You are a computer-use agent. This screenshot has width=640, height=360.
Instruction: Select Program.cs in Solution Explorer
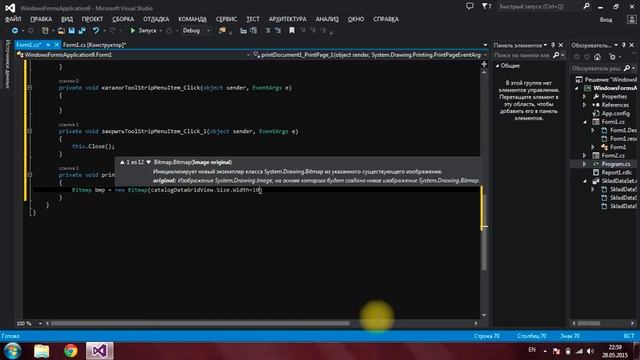coord(616,164)
